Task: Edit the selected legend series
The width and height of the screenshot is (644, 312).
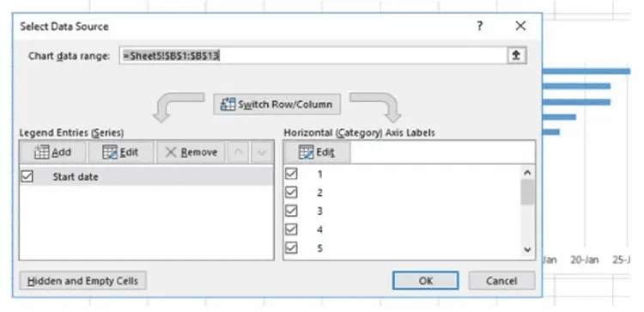Action: tap(120, 152)
